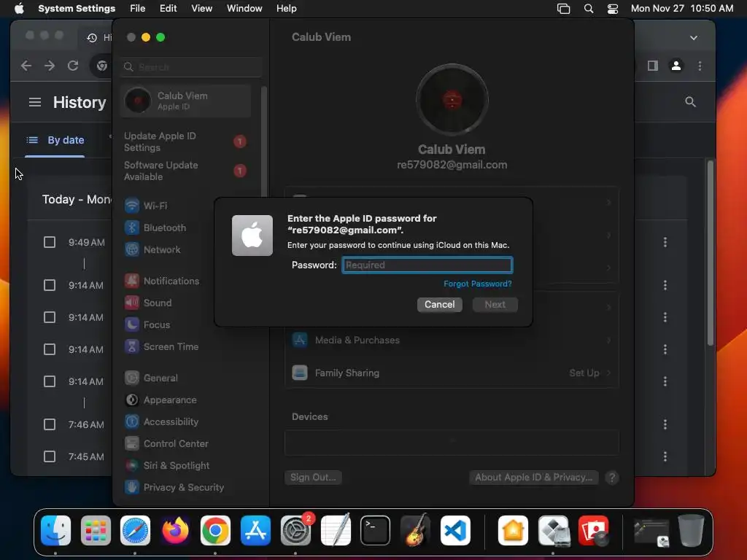Viewport: 747px width, 560px height.
Task: Open more actions for 9:49 AM history entry
Action: coord(665,242)
